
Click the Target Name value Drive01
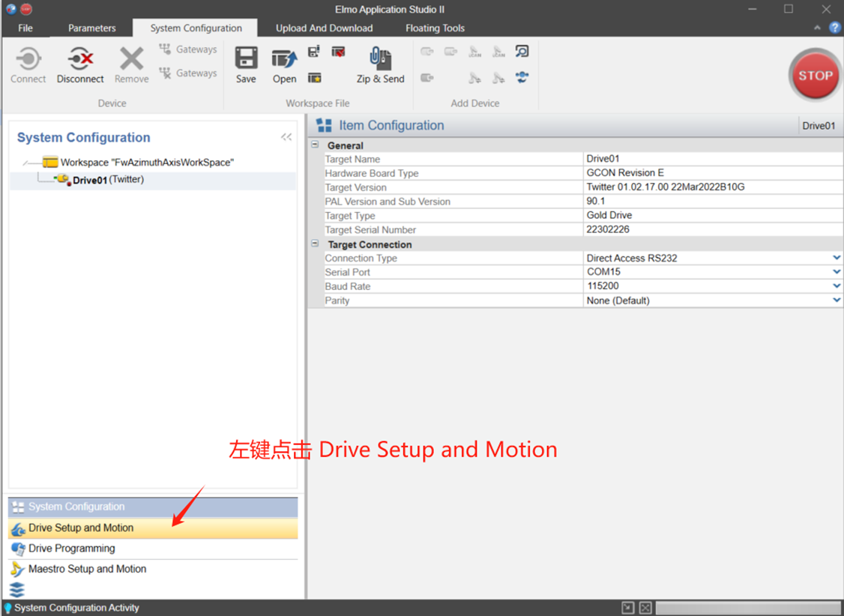pos(603,159)
